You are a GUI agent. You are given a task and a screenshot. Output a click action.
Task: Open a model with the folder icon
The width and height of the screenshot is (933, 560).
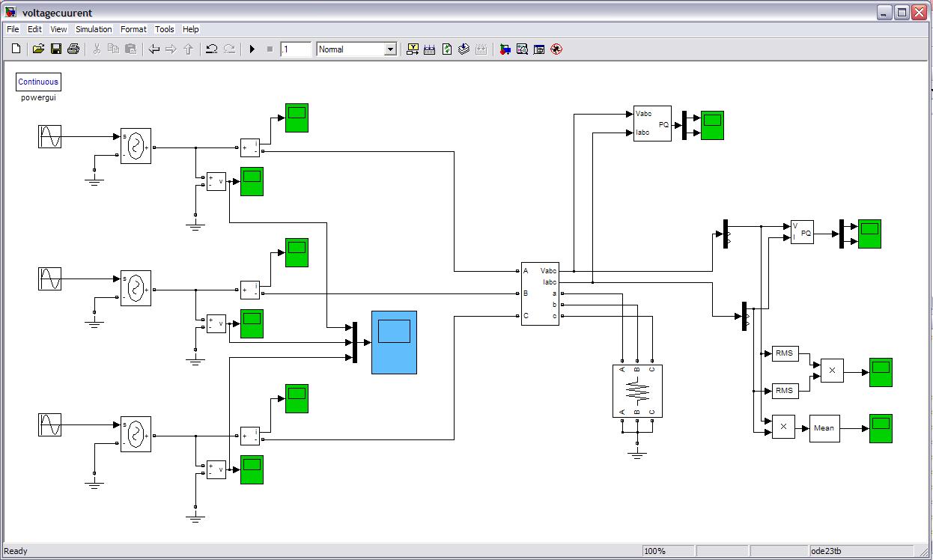tap(38, 49)
